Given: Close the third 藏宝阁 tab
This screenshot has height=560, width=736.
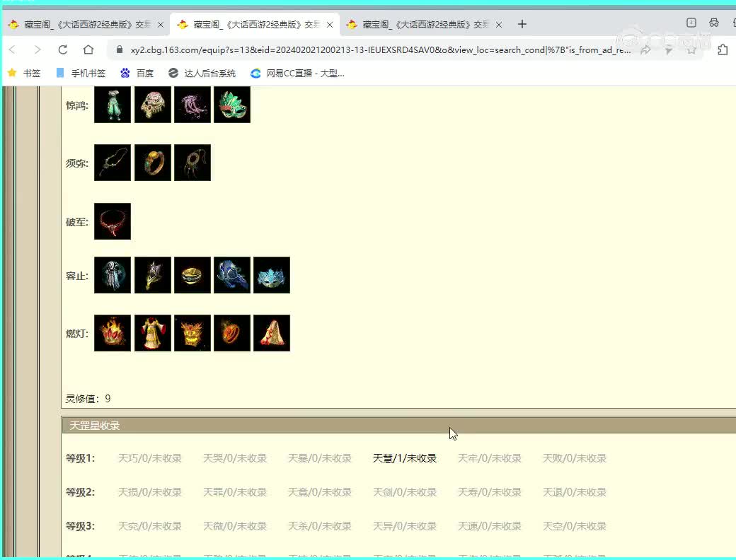Looking at the screenshot, I should point(498,24).
